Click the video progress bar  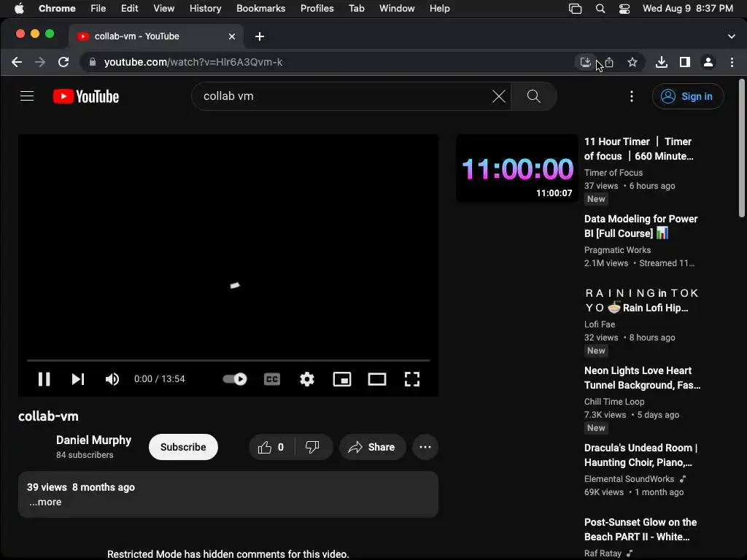[x=228, y=360]
